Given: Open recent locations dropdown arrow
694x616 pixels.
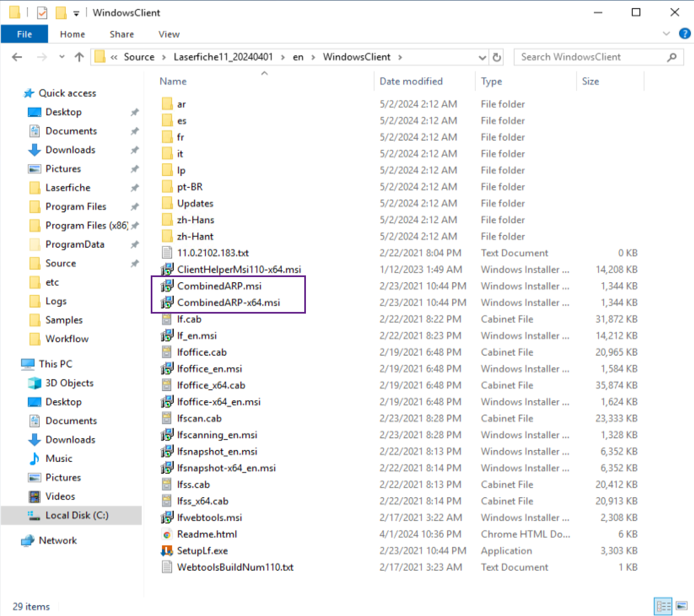Looking at the screenshot, I should click(61, 57).
